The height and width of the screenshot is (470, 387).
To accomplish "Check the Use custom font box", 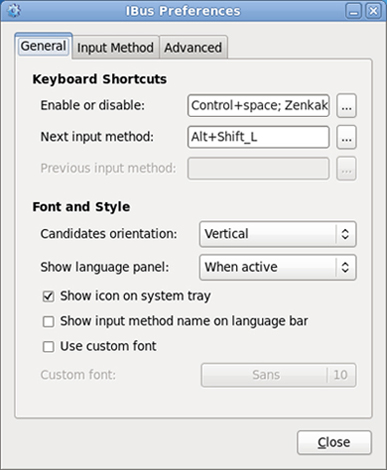I will click(x=48, y=346).
